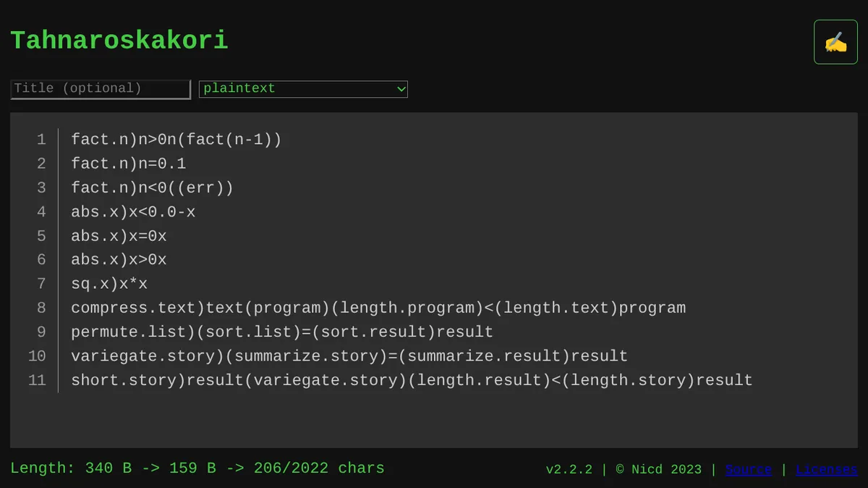Select line number 1 in the gutter

[x=41, y=140]
